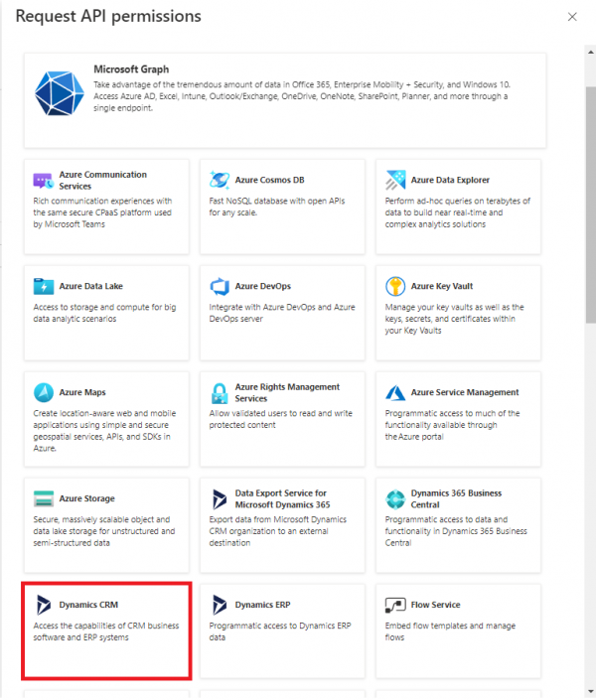
Task: Select the Azure Service Management title
Action: point(465,392)
